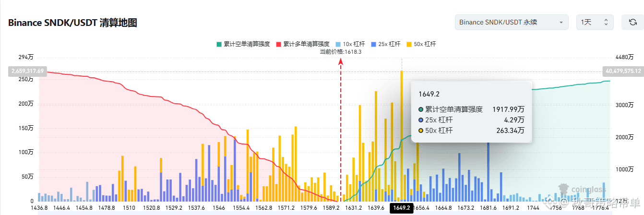644x215 pixels.
Task: Click the 1436.8 x-axis label
Action: click(39, 208)
